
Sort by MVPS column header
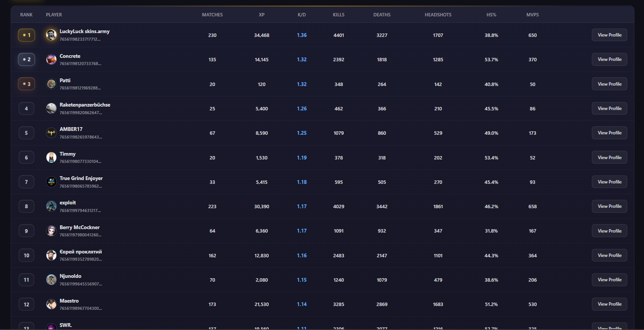point(532,15)
